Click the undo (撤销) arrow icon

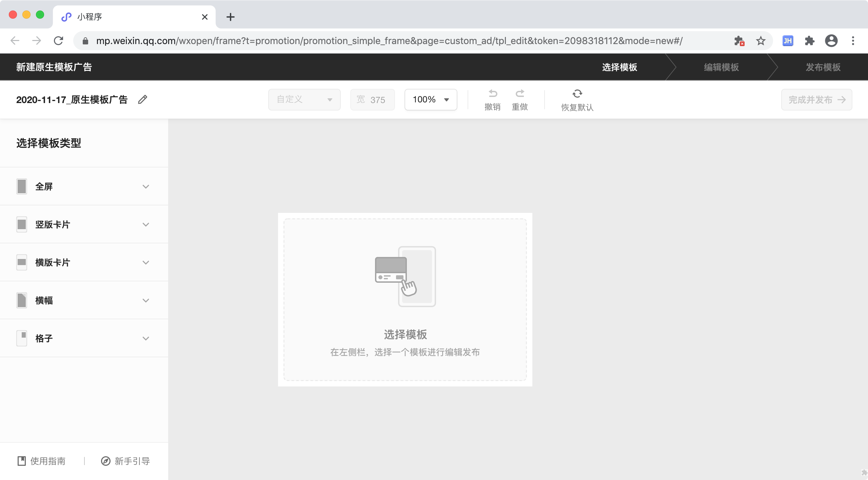pyautogui.click(x=493, y=94)
